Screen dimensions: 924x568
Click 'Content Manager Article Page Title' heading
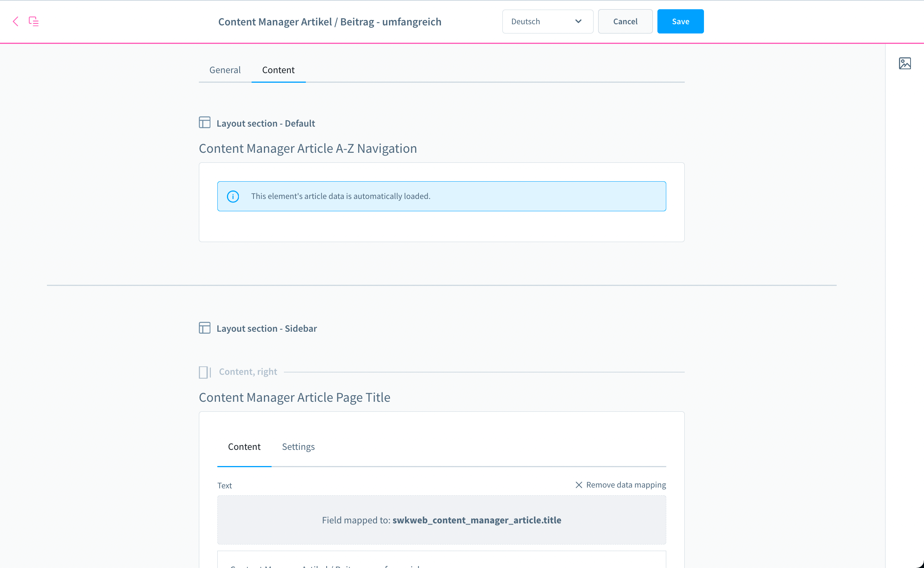coord(295,398)
